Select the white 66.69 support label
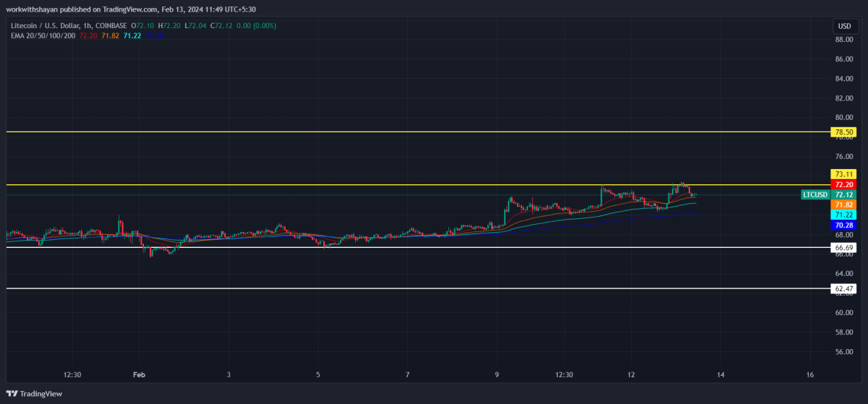The image size is (868, 404). pos(845,248)
